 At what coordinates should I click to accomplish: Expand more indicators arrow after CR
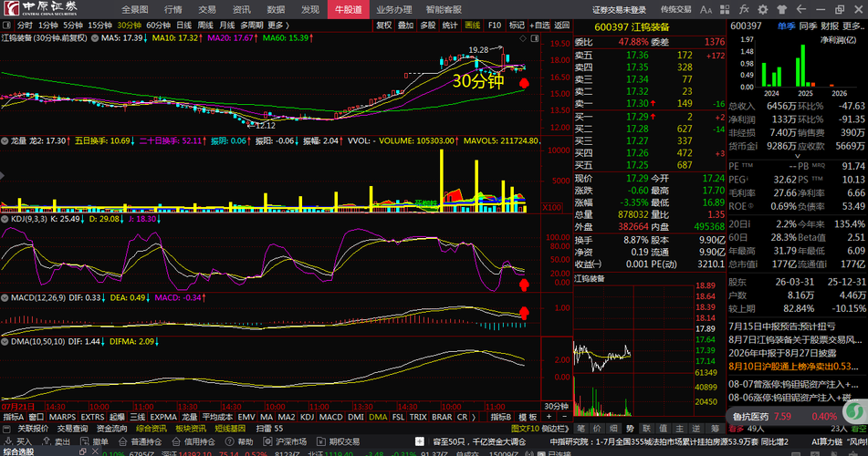coord(474,417)
